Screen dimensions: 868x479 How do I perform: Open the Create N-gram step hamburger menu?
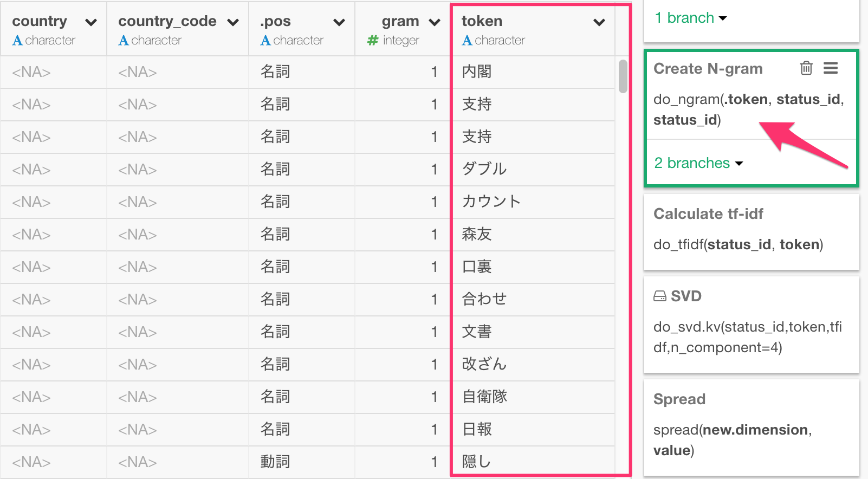[x=831, y=68]
